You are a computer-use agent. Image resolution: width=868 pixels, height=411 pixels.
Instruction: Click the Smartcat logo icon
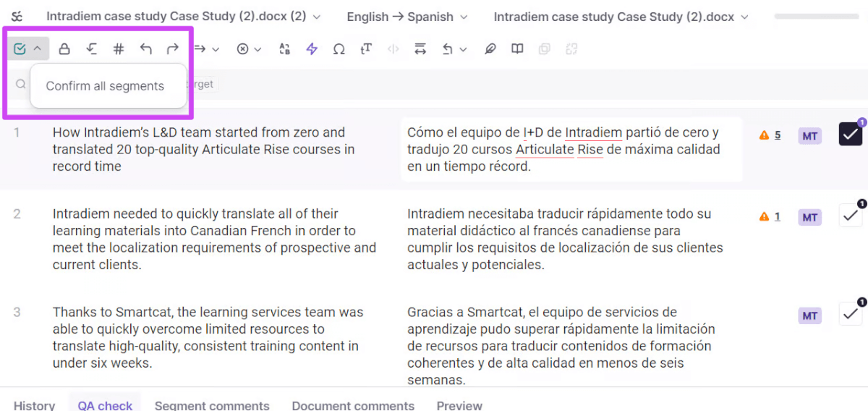click(x=17, y=17)
